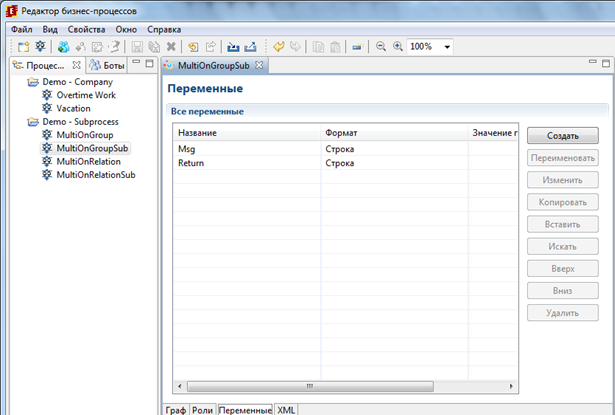The height and width of the screenshot is (415, 615).
Task: Click the Искать button
Action: tap(562, 246)
